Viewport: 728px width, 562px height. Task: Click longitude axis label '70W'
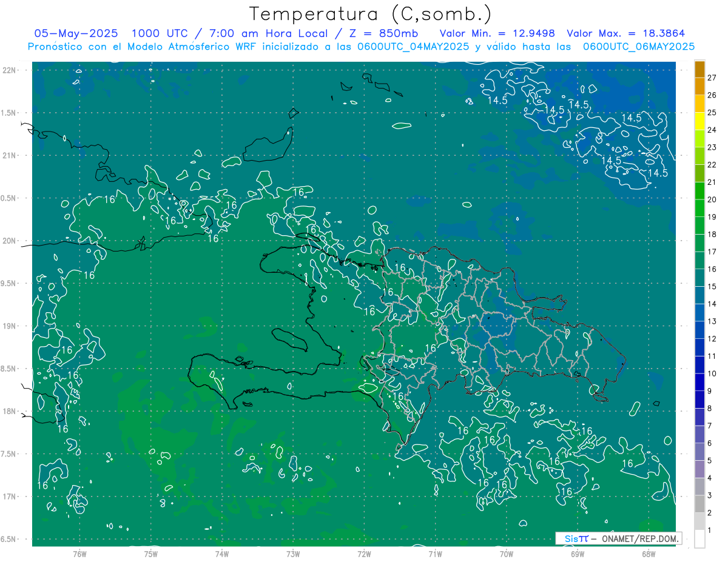(x=507, y=554)
